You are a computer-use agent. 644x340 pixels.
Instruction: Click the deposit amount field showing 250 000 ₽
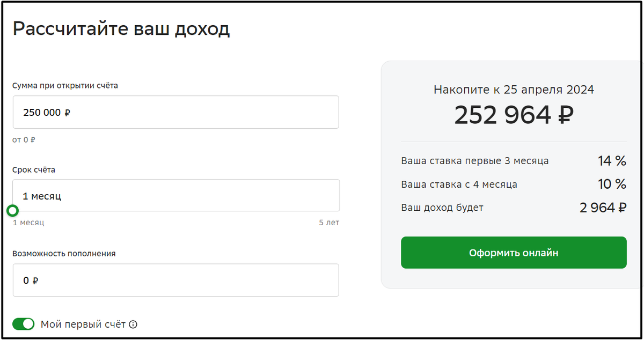(x=175, y=112)
